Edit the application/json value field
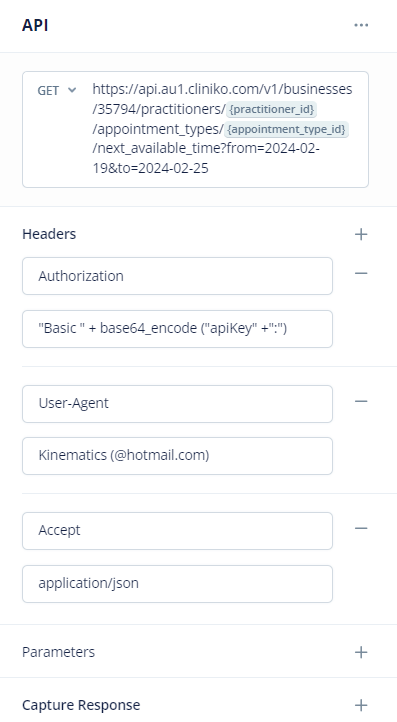The image size is (397, 722). pos(177,584)
